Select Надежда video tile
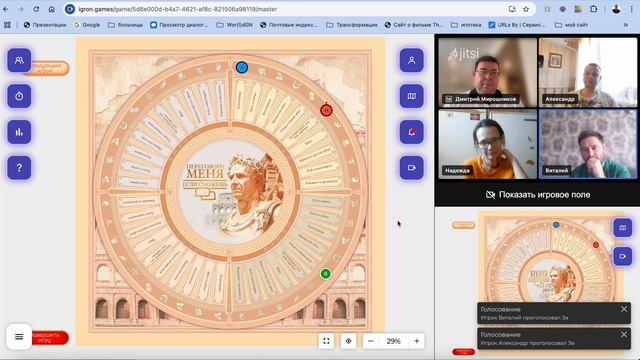This screenshot has width=640, height=360. coord(488,144)
